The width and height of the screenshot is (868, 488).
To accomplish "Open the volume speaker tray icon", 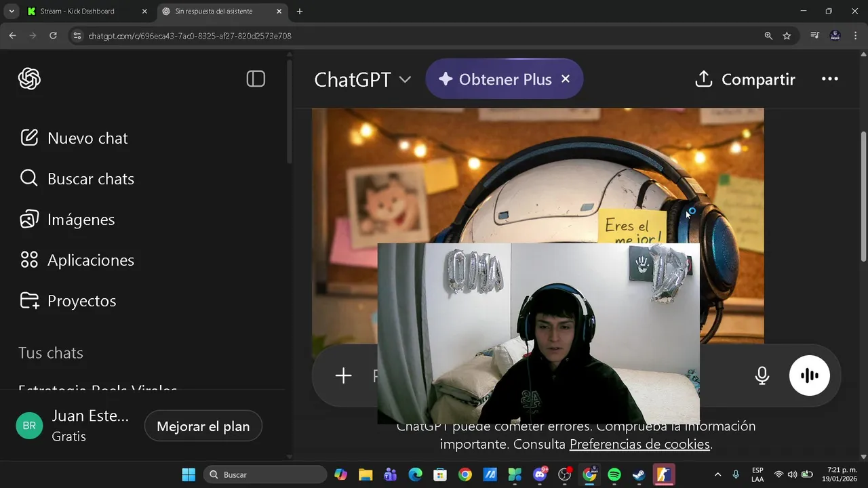I will pyautogui.click(x=792, y=475).
